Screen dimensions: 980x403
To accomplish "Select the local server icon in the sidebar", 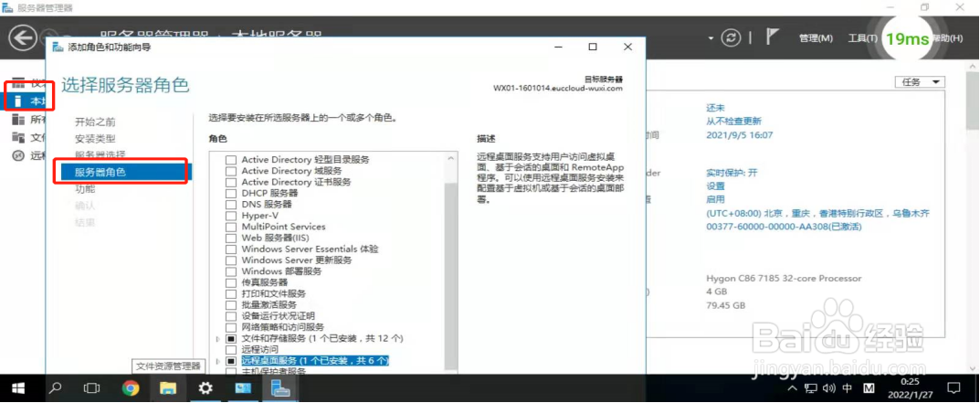I will (x=19, y=101).
